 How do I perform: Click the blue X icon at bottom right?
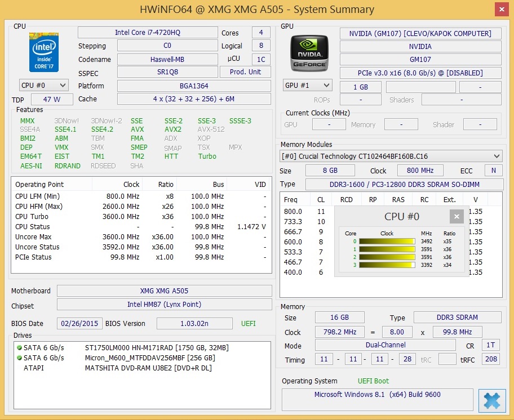(x=491, y=400)
